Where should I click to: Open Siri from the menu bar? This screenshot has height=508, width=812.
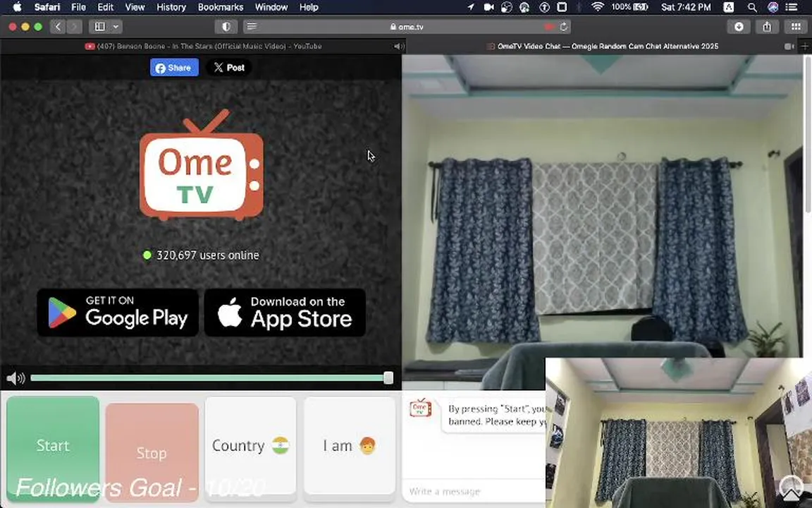773,7
